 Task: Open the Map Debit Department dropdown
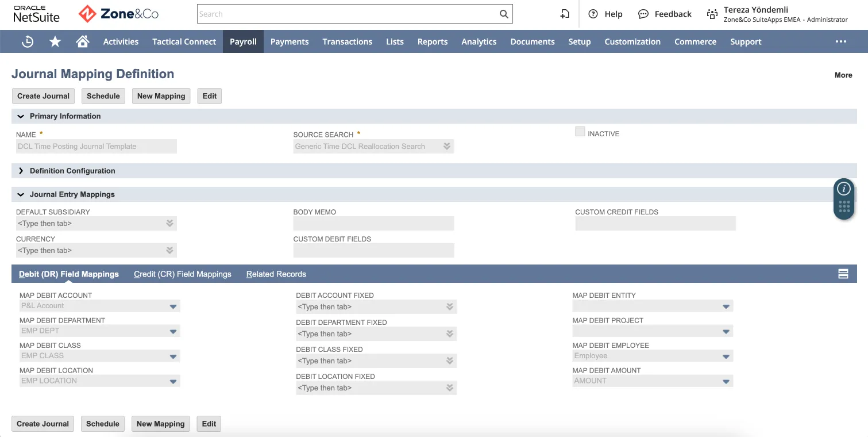173,331
